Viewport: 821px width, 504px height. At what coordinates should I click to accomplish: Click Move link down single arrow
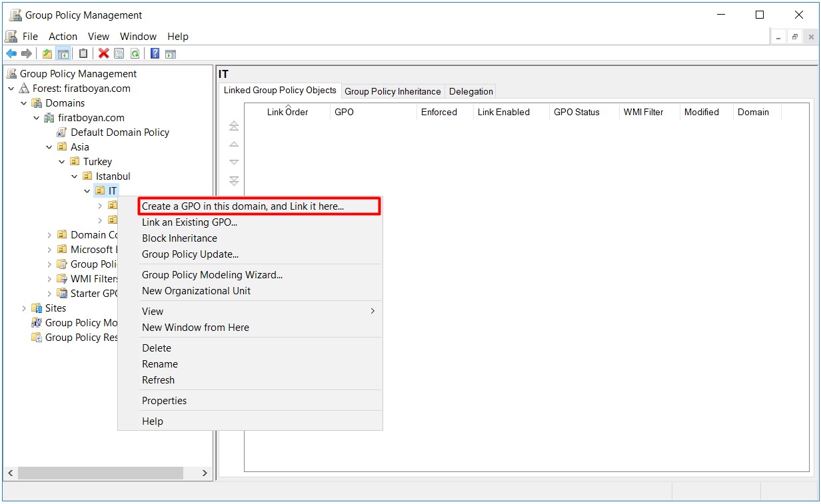pyautogui.click(x=234, y=162)
